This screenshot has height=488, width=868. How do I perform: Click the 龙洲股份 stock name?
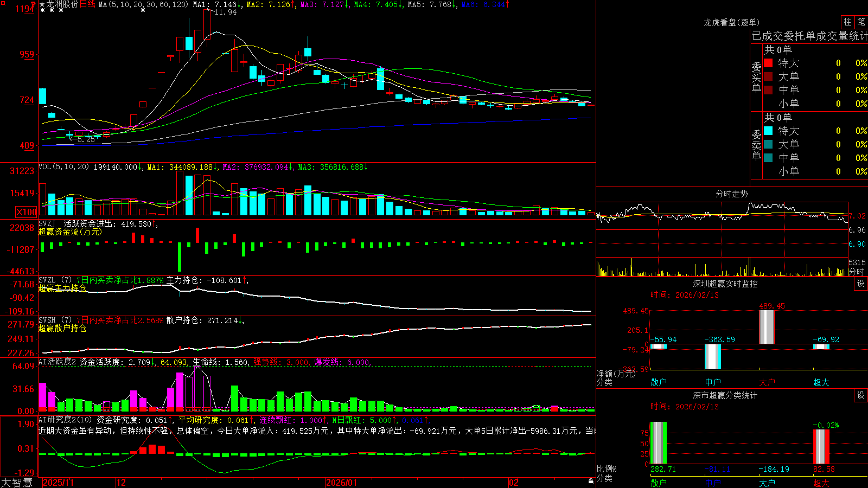click(x=62, y=4)
